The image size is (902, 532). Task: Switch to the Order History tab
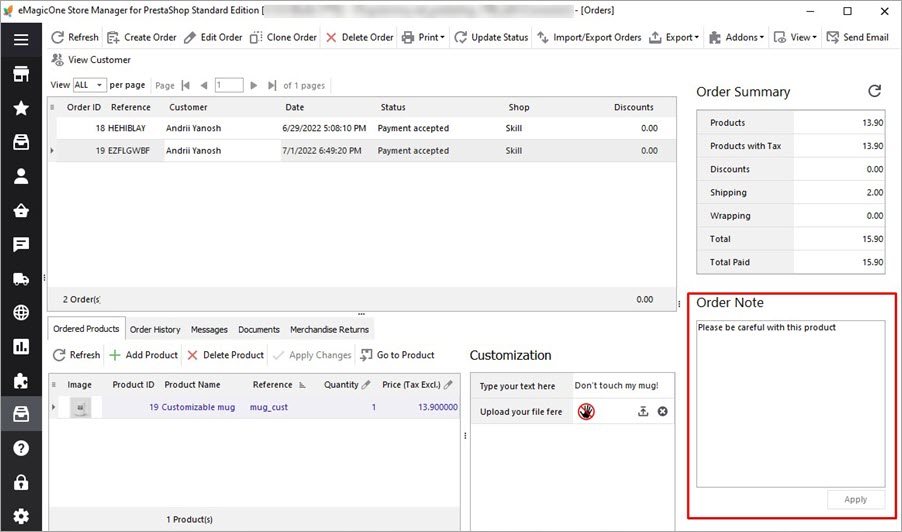click(x=155, y=330)
